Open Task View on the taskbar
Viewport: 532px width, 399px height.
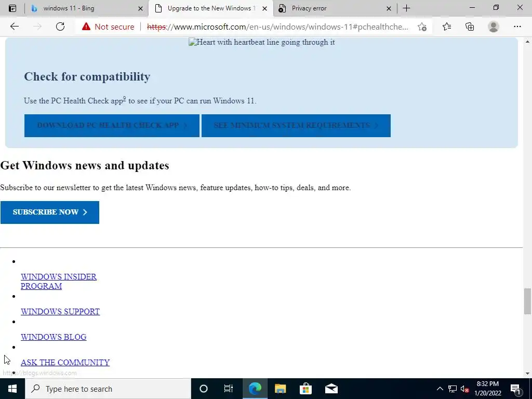tap(229, 389)
